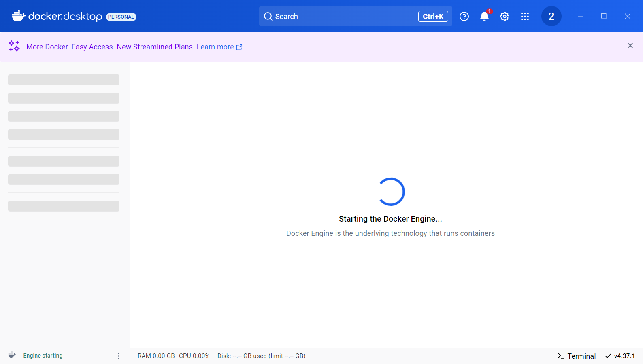Dismiss the Streamlined Plans banner

630,46
